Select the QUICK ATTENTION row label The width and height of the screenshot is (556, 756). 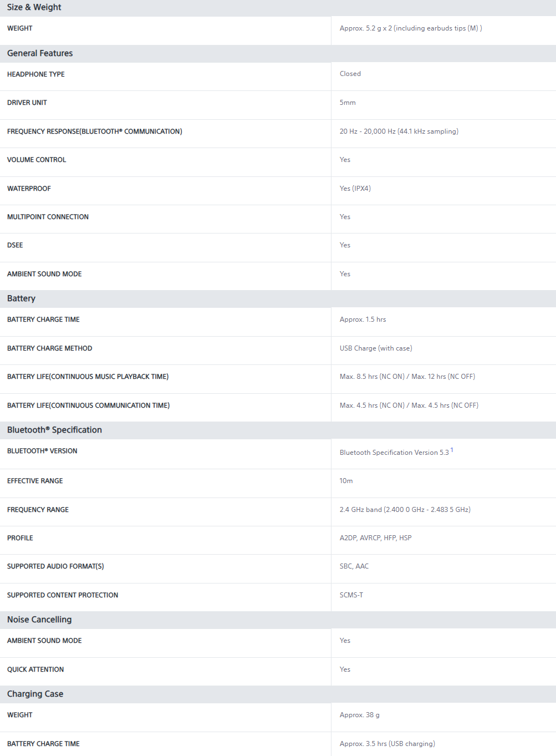coord(35,669)
